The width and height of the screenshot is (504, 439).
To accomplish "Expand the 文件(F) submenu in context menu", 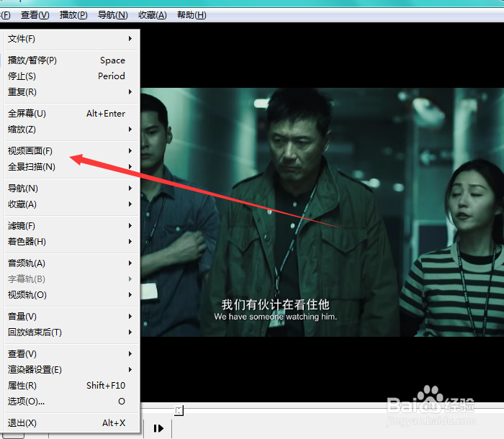I will tap(72, 39).
